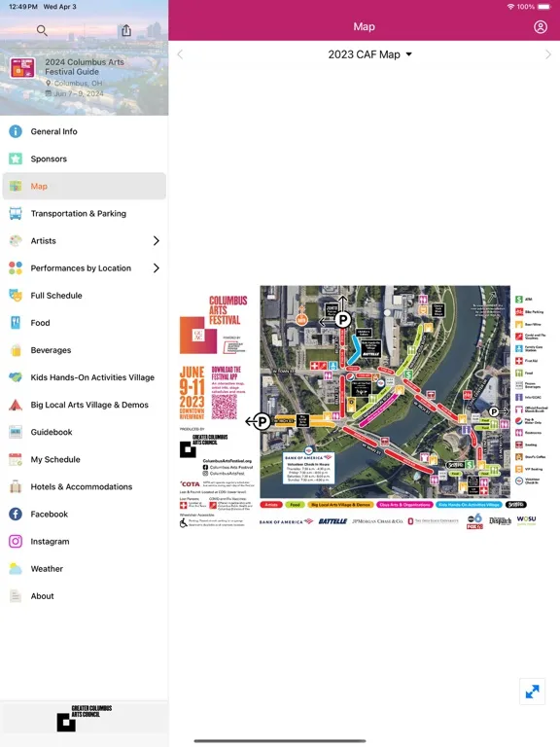Viewport: 560px width, 747px height.
Task: Open the Guidebook menu entry
Action: (85, 432)
